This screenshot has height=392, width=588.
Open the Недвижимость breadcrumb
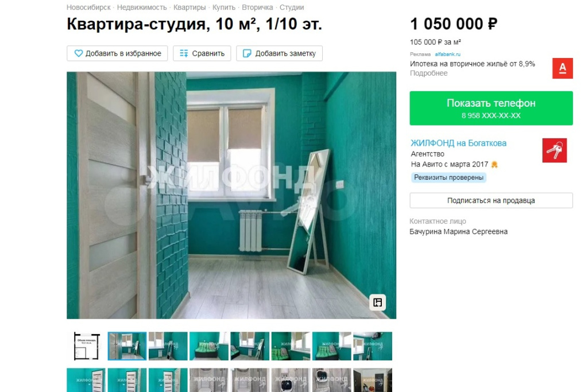pyautogui.click(x=142, y=7)
